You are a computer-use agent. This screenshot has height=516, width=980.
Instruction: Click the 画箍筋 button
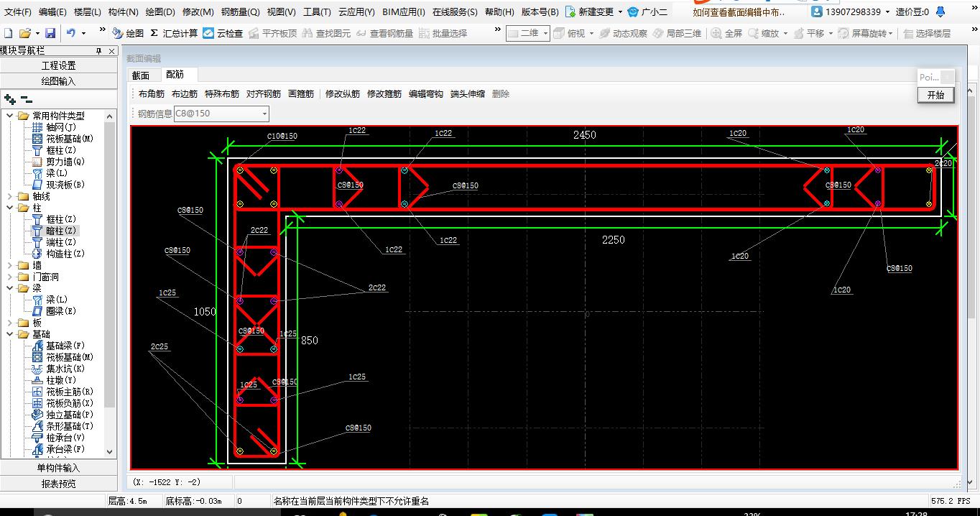pyautogui.click(x=301, y=94)
